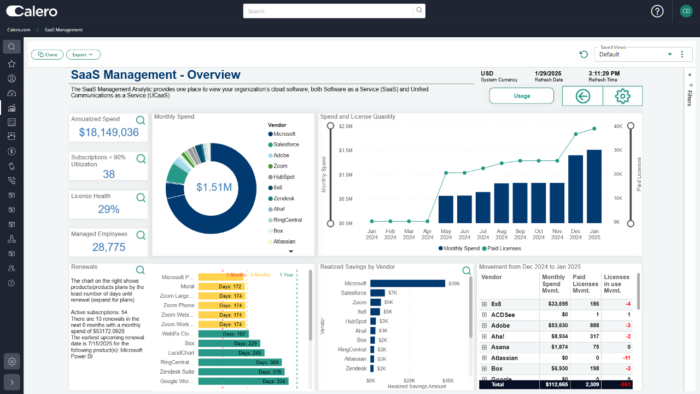Expand the Asana vendor row

(484, 347)
